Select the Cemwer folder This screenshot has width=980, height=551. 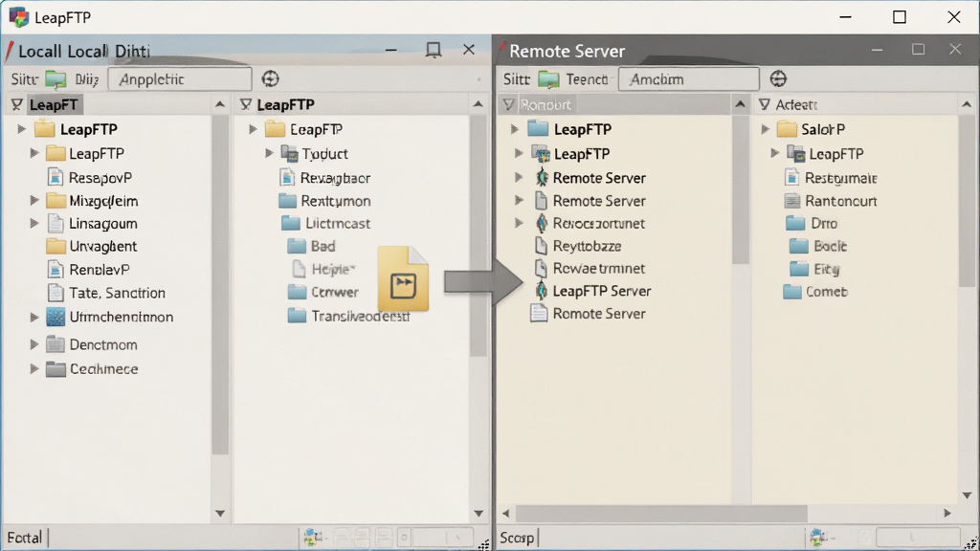323,292
